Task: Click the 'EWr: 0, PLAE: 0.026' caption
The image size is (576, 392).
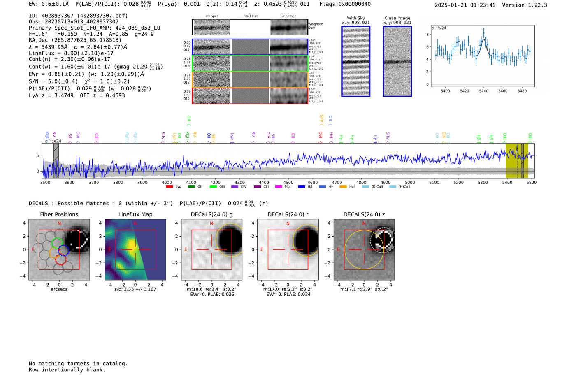Action: pyautogui.click(x=212, y=295)
